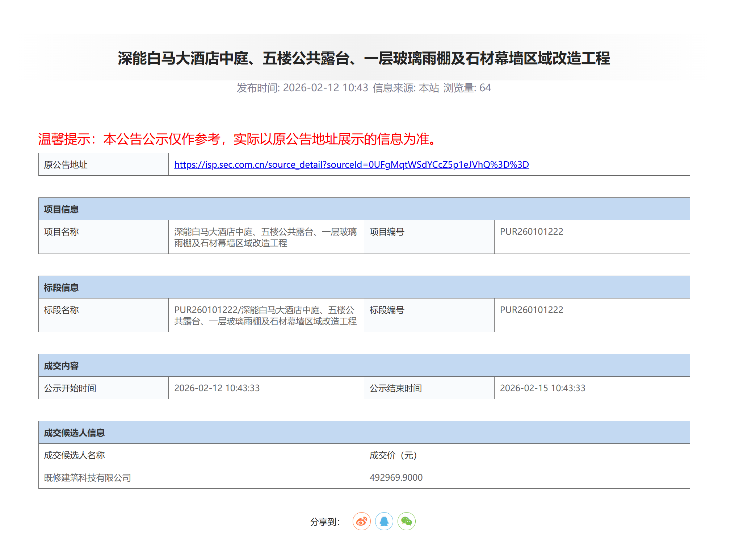Click the publish time metadata line
Image resolution: width=756 pixels, height=539 pixels.
tap(364, 88)
